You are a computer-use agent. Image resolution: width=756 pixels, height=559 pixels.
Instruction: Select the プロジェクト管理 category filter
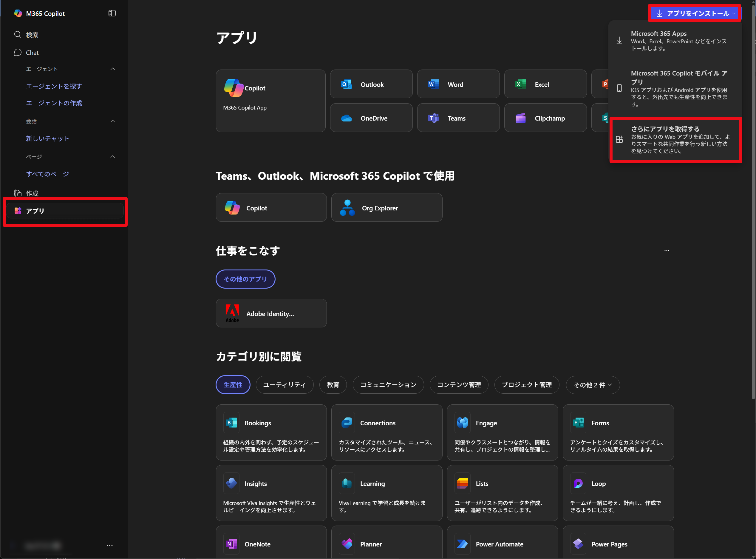pyautogui.click(x=527, y=385)
